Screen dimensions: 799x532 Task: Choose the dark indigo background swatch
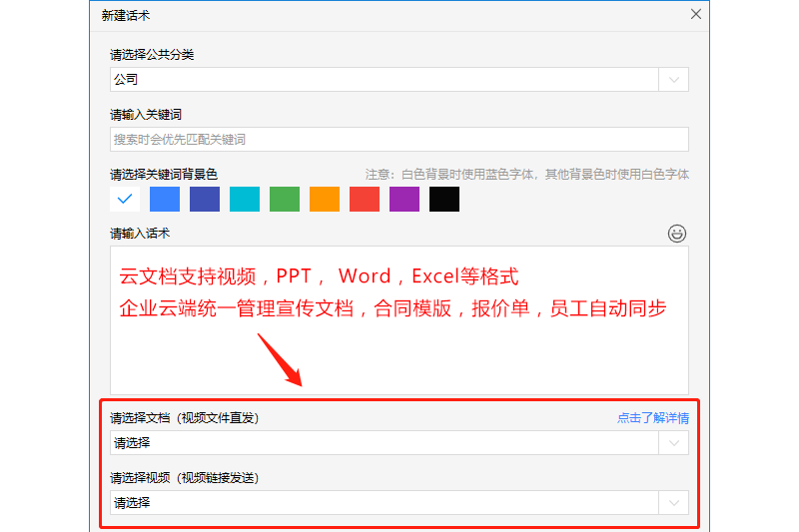pyautogui.click(x=205, y=199)
